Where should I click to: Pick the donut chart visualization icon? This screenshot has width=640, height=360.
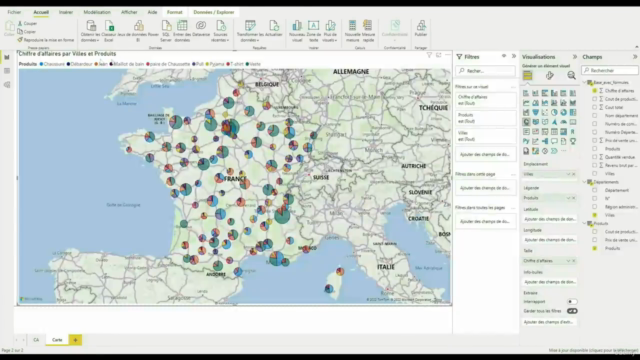(x=564, y=112)
